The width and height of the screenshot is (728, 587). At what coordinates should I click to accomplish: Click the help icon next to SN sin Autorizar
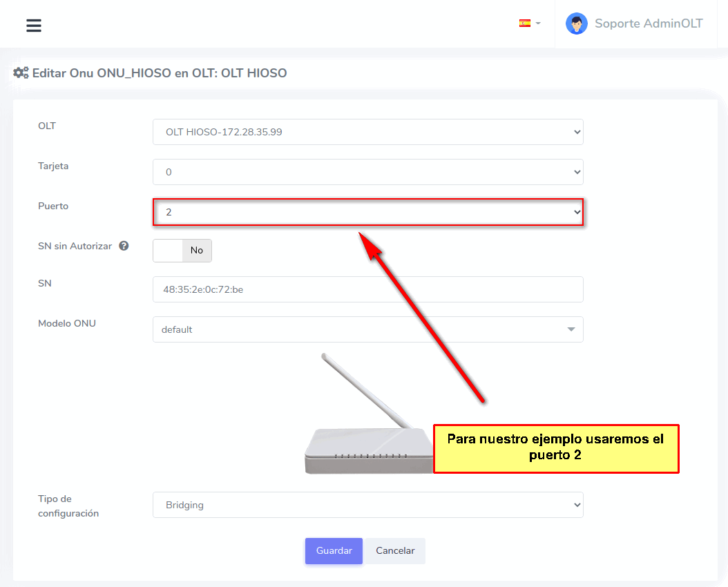click(x=124, y=245)
